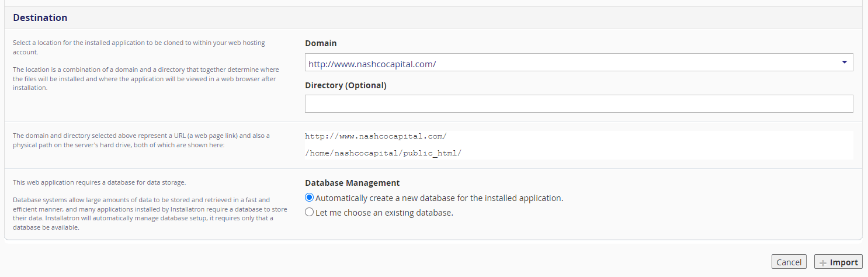The height and width of the screenshot is (277, 868).
Task: Click the Import button
Action: tap(838, 262)
